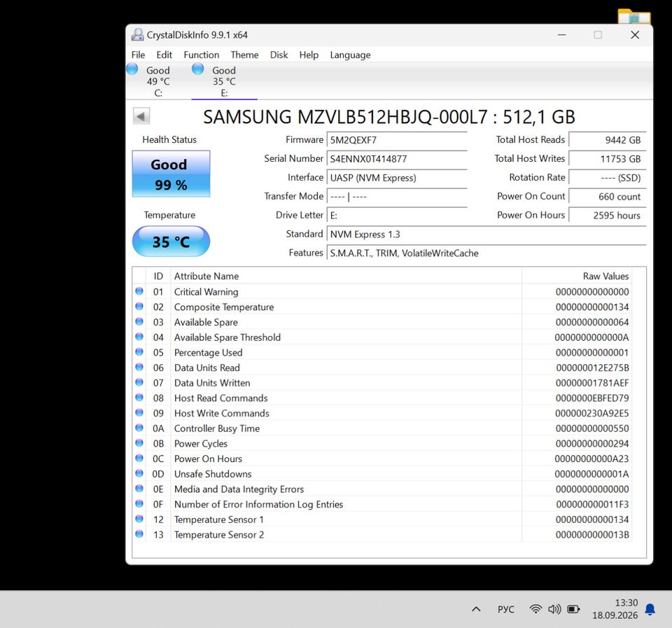Open the battery status tray icon
Viewport: 672px width, 628px height.
click(x=573, y=608)
